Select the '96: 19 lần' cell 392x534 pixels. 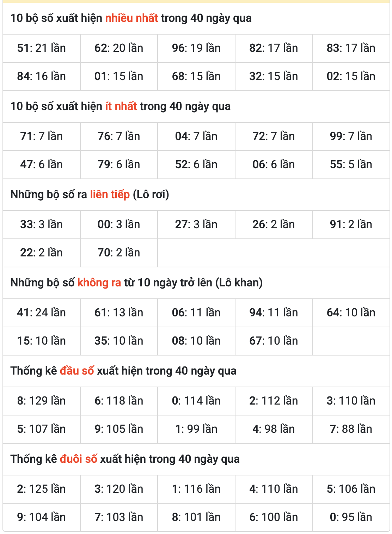pyautogui.click(x=196, y=48)
